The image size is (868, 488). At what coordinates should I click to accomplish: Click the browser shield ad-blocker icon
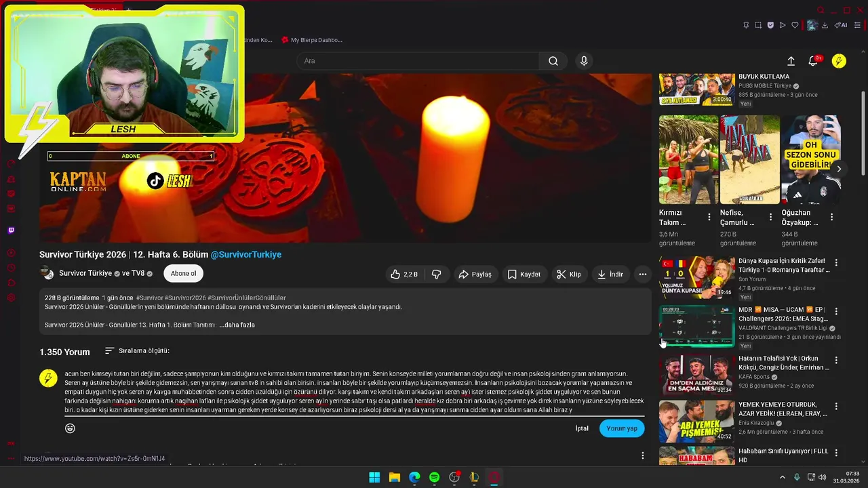pos(770,25)
